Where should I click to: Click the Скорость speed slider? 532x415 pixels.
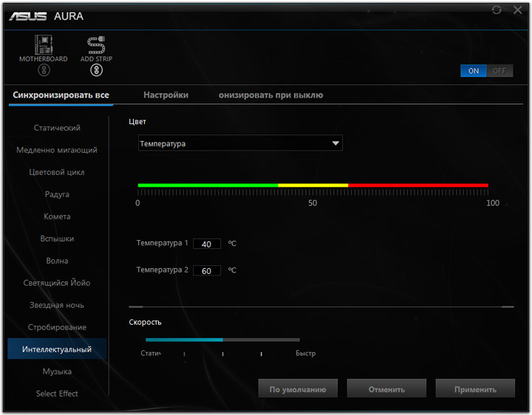click(222, 340)
